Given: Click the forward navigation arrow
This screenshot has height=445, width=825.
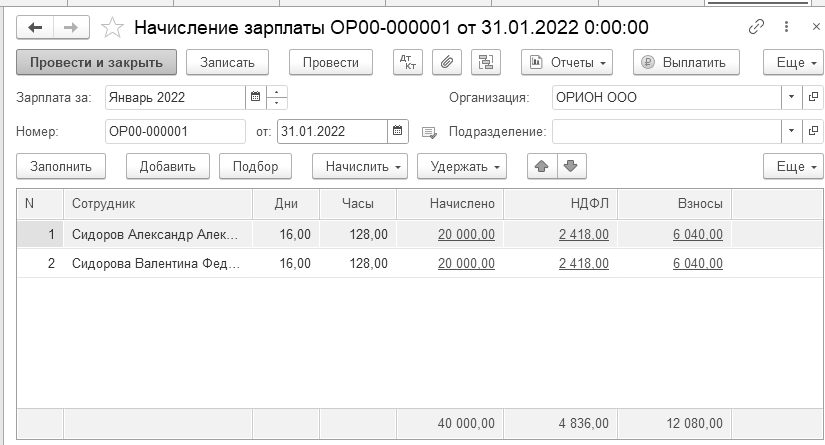Looking at the screenshot, I should 72,26.
